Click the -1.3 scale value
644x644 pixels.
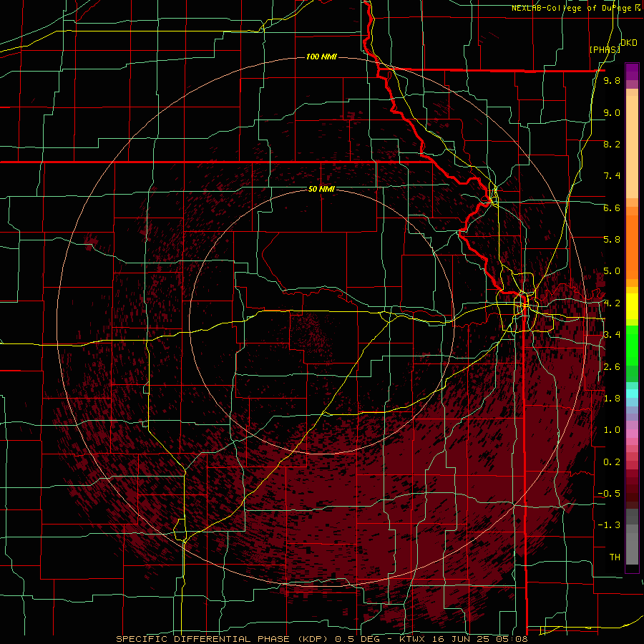click(610, 525)
